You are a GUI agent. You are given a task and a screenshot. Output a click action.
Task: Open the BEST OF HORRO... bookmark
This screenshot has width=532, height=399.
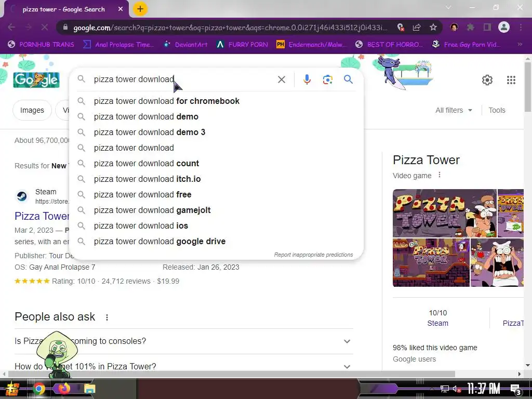[389, 45]
